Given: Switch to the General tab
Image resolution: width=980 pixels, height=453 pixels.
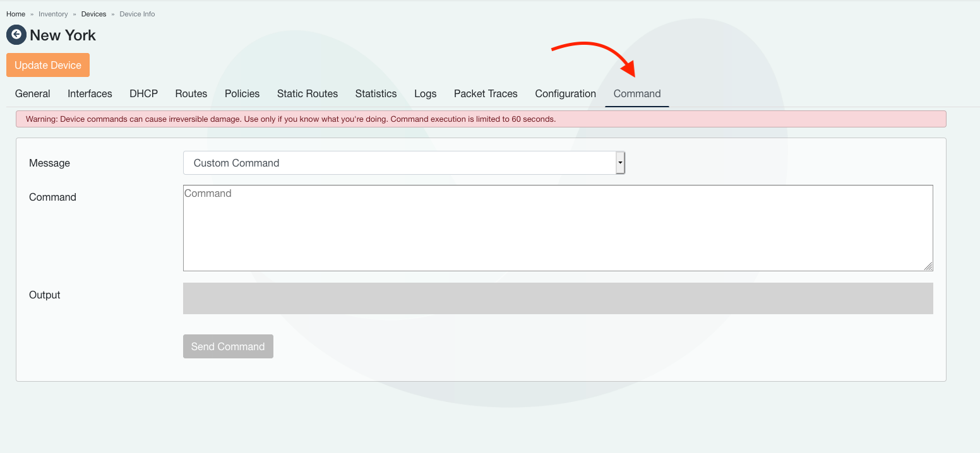Looking at the screenshot, I should [33, 93].
